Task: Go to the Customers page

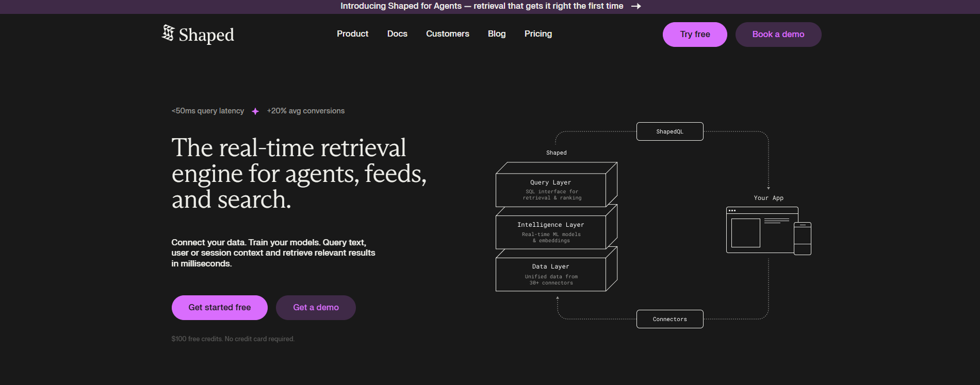Action: [x=447, y=34]
